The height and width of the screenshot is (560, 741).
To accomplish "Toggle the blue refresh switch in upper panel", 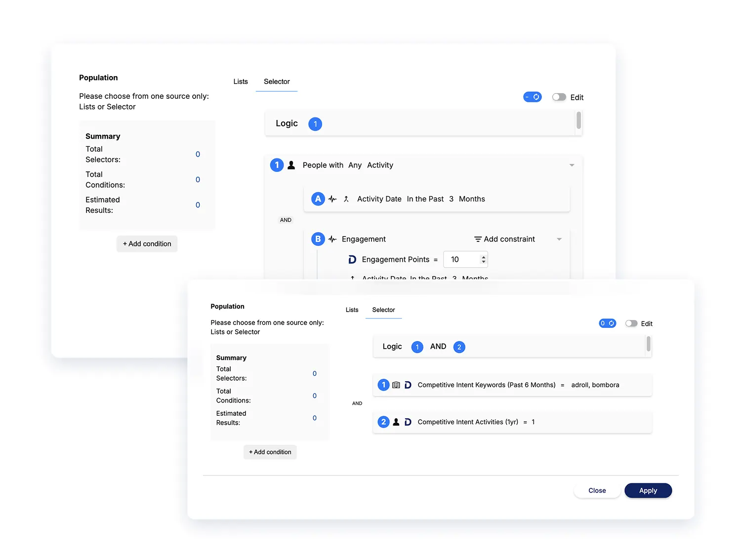I will click(533, 97).
